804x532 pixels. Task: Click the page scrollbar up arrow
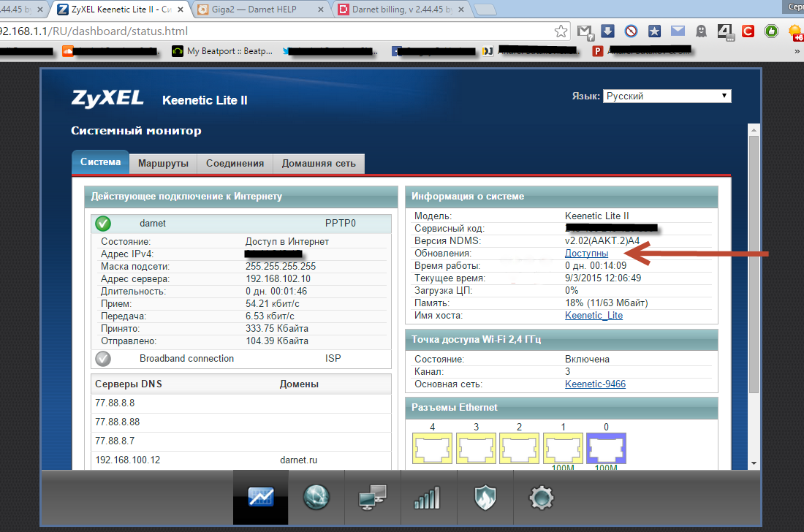(754, 130)
